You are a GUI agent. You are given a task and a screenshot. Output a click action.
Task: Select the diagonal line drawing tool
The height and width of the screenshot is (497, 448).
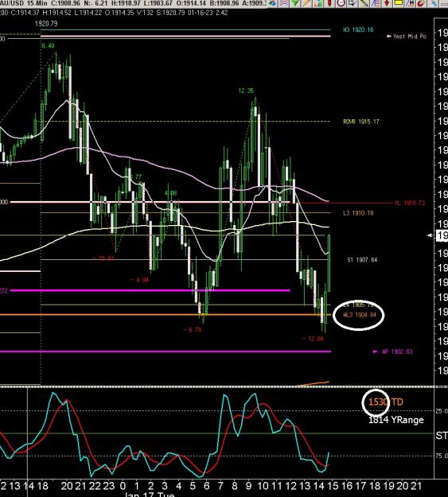coord(364,3)
